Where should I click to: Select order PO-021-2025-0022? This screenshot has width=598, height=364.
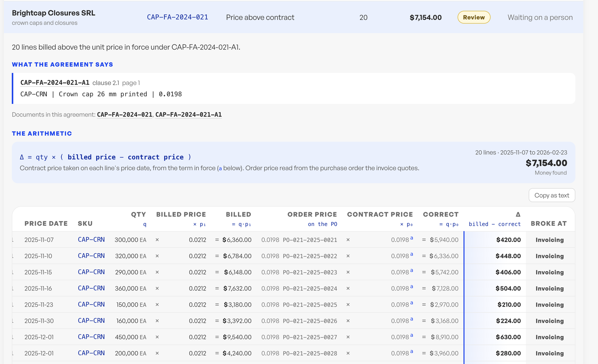tap(310, 256)
